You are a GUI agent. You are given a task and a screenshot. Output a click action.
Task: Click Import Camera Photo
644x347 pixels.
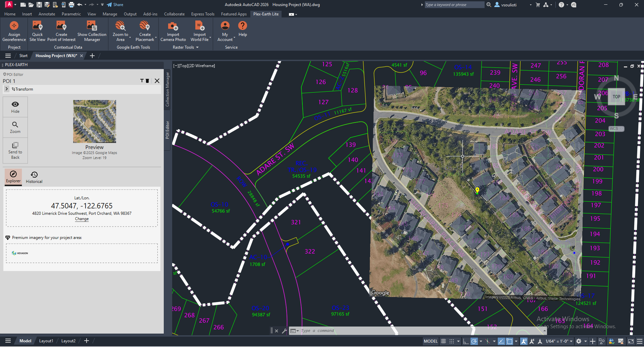click(173, 31)
